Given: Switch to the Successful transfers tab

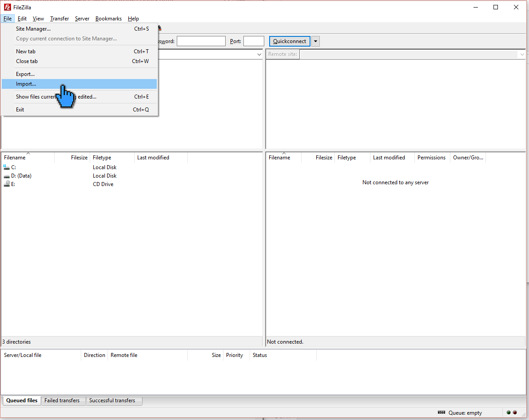Looking at the screenshot, I should pos(114,400).
